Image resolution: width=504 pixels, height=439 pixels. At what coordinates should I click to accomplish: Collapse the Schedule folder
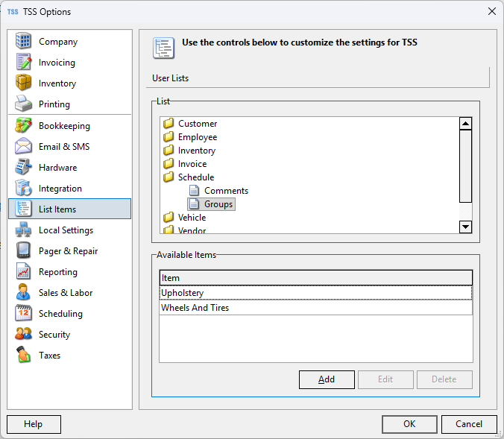click(168, 177)
